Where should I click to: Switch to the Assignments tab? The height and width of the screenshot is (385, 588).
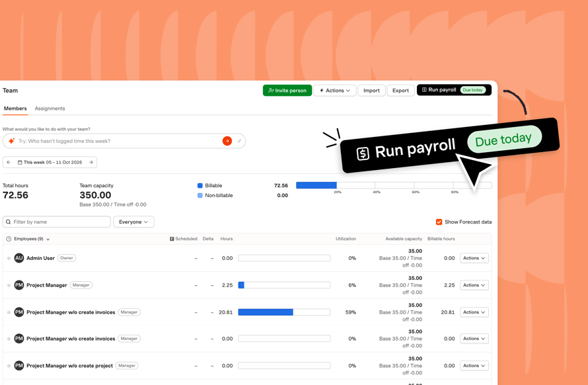(50, 108)
